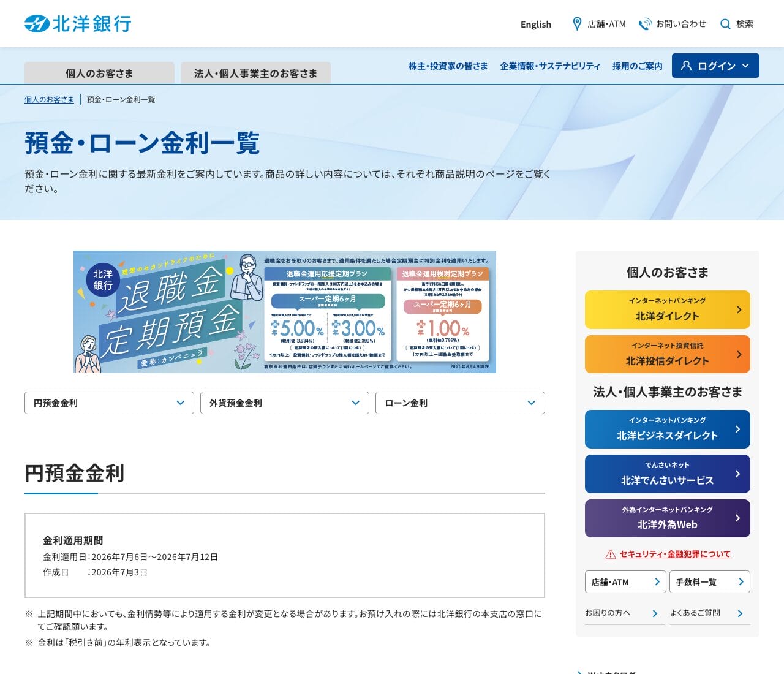Open the 北洋でんさいサービス banner
The image size is (784, 674).
(x=668, y=474)
